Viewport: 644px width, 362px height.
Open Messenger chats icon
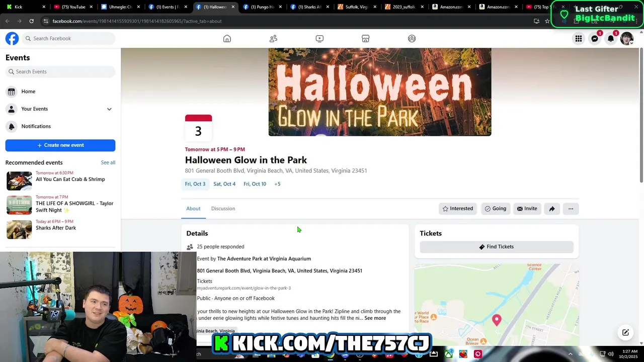(x=595, y=39)
